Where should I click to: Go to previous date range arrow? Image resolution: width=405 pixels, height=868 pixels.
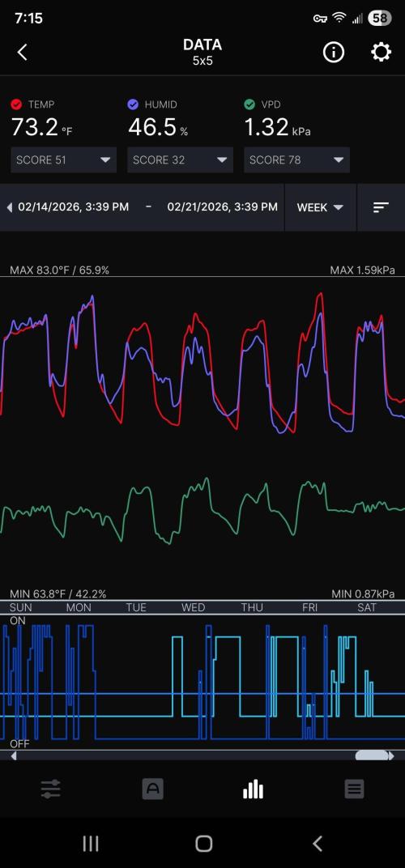tap(10, 207)
